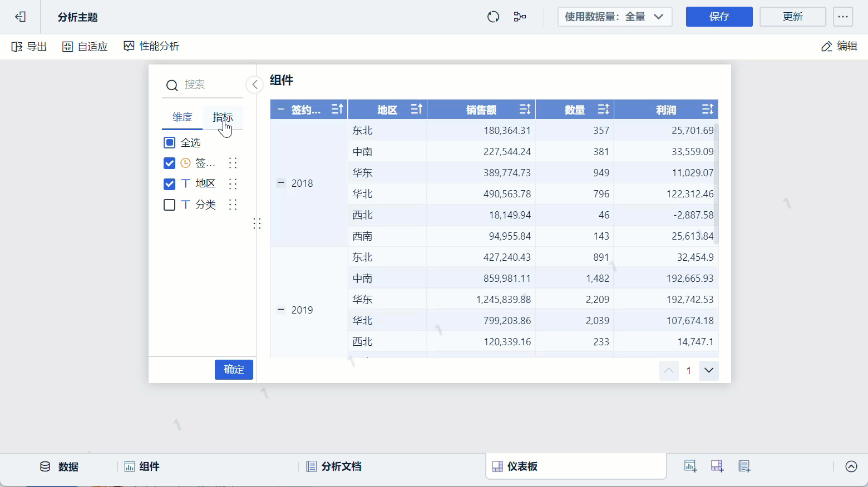868x487 pixels.
Task: Click the 组件 widget title
Action: [282, 81]
